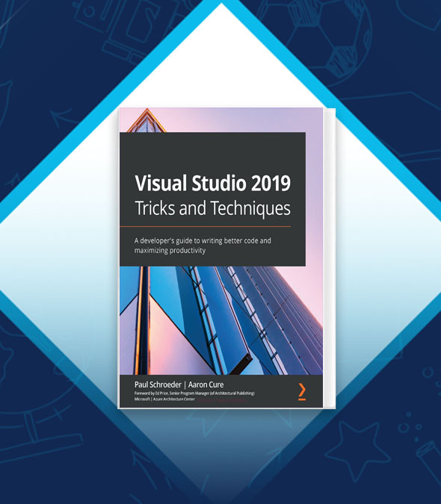The width and height of the screenshot is (441, 504).
Task: Click the author name Aaron Cure
Action: click(206, 385)
